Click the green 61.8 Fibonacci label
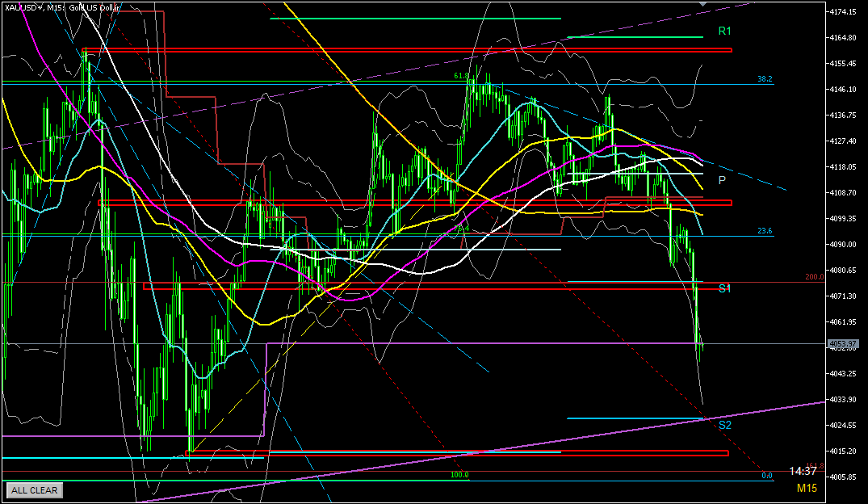This screenshot has height=504, width=868. [461, 76]
